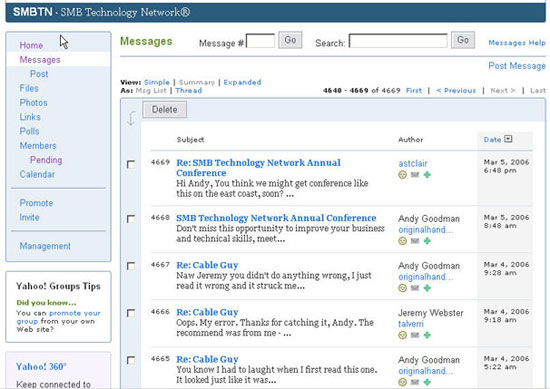View messages as Thread
Viewport: 550px width, 389px height.
(189, 90)
